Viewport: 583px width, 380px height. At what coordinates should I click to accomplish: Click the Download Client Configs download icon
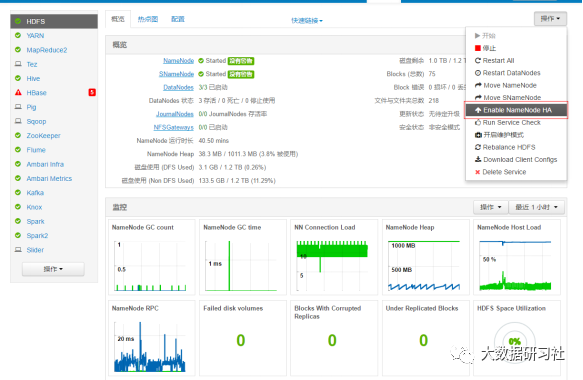pos(478,159)
